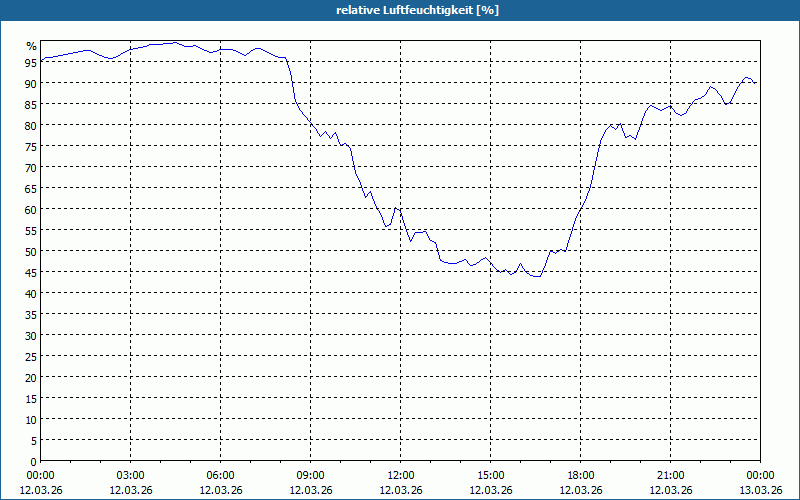
Task: Select the y-axis label '90'
Action: (31, 83)
